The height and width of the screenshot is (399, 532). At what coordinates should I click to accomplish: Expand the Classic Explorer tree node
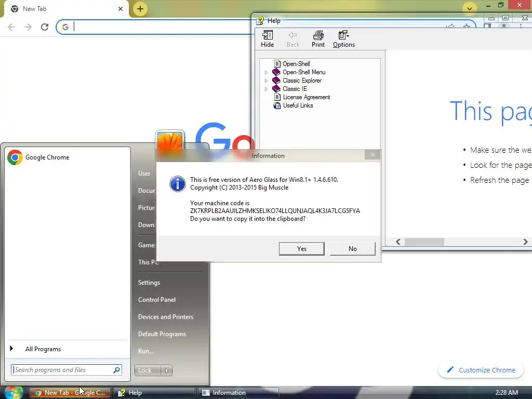click(266, 81)
